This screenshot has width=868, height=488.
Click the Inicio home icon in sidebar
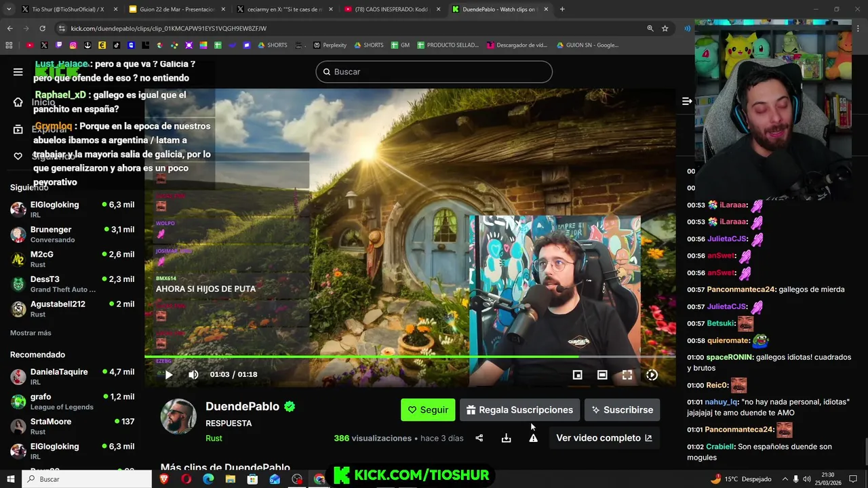(x=18, y=102)
